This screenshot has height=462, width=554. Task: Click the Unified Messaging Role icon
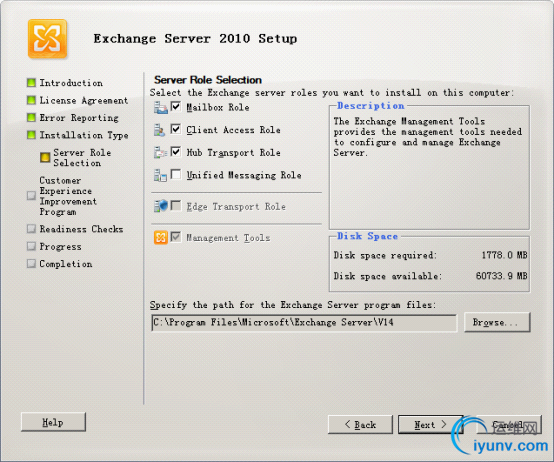tap(160, 175)
